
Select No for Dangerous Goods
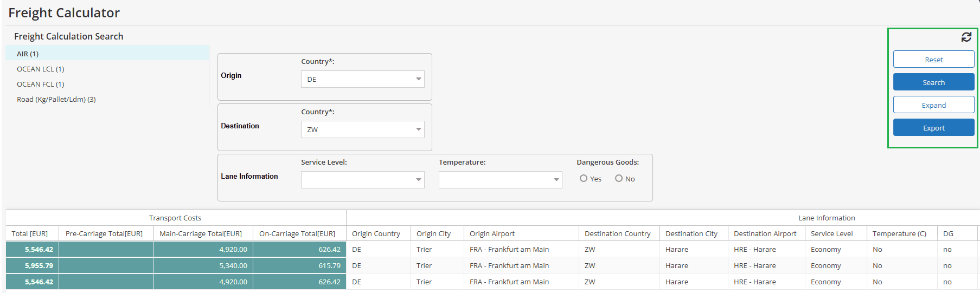(x=619, y=178)
